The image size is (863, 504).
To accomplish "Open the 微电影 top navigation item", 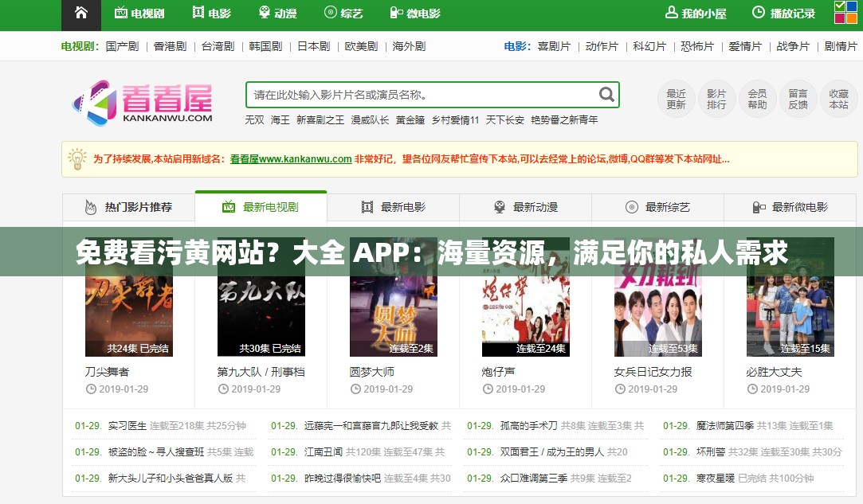I will [415, 14].
